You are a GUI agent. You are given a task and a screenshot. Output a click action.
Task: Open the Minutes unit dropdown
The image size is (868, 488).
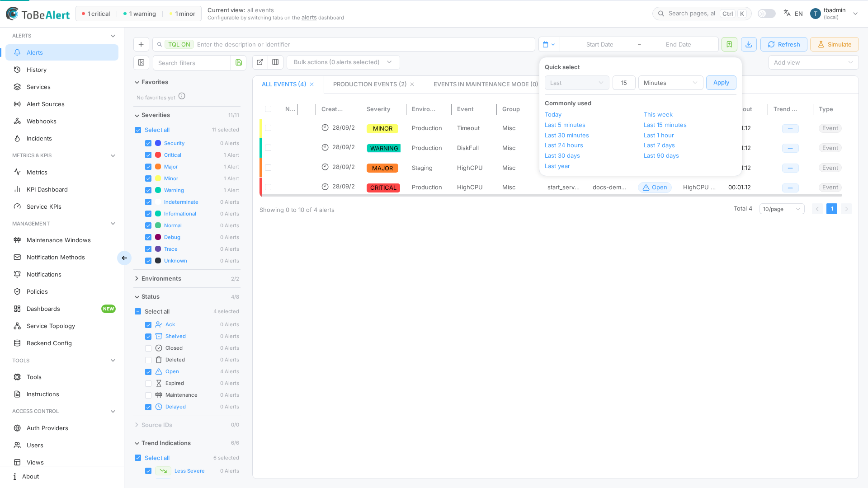click(x=670, y=83)
